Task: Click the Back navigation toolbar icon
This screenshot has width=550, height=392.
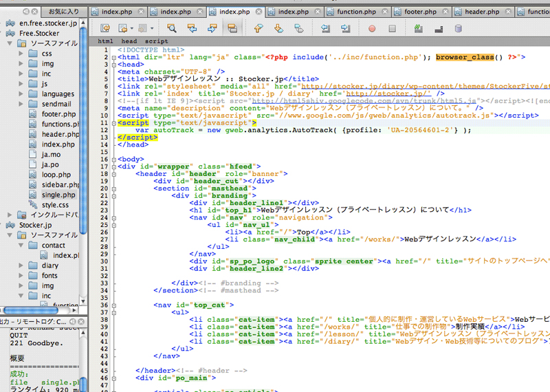Action: [123, 28]
